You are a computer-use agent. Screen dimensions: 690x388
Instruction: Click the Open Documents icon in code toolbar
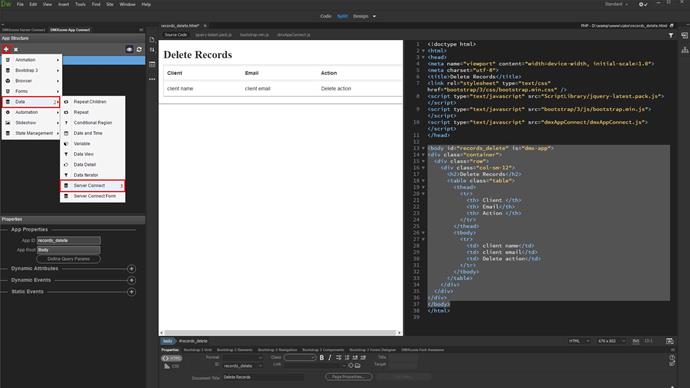coord(152,40)
